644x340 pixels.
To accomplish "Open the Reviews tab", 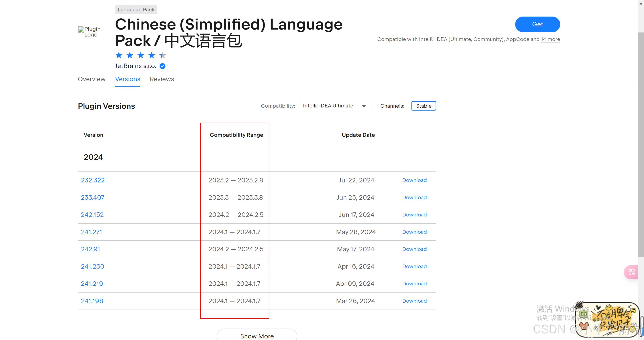I will pyautogui.click(x=162, y=79).
